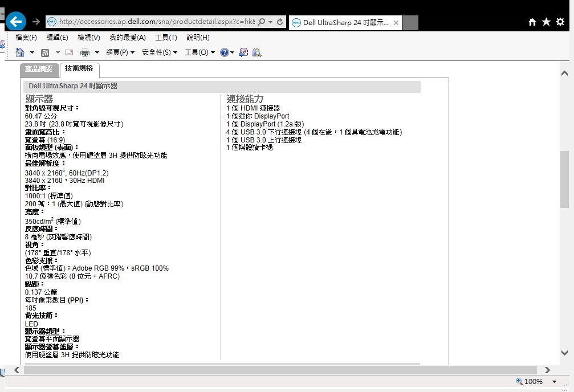Click the horizontal scrollbar right arrow
Image resolution: width=574 pixels, height=392 pixels.
547,370
